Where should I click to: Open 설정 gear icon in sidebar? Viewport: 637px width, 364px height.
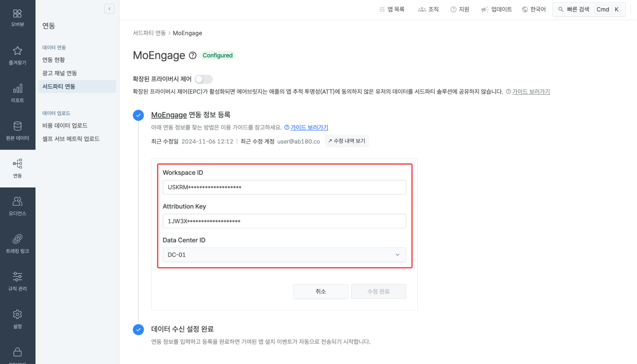tap(17, 314)
